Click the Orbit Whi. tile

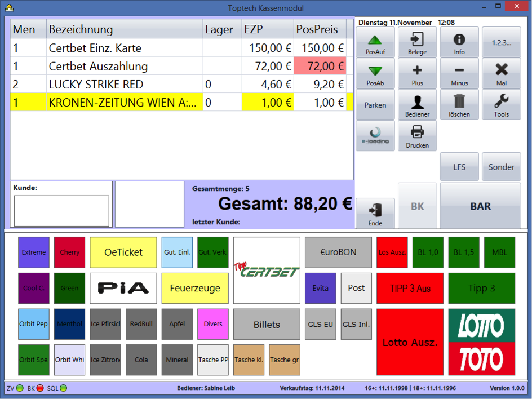[x=69, y=360]
